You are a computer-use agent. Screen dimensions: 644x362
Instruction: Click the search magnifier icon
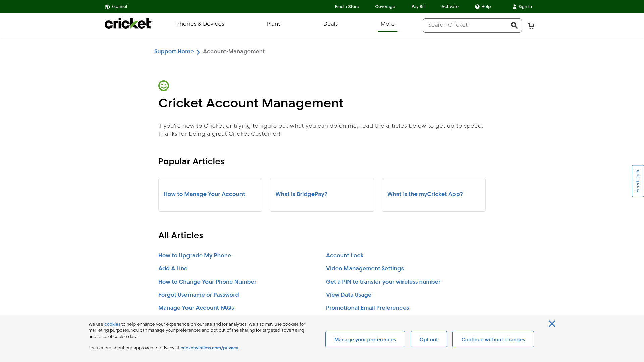[x=514, y=25]
